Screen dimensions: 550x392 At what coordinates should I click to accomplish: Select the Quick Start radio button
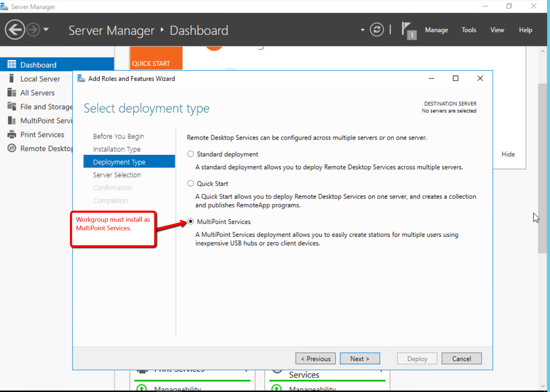[191, 183]
